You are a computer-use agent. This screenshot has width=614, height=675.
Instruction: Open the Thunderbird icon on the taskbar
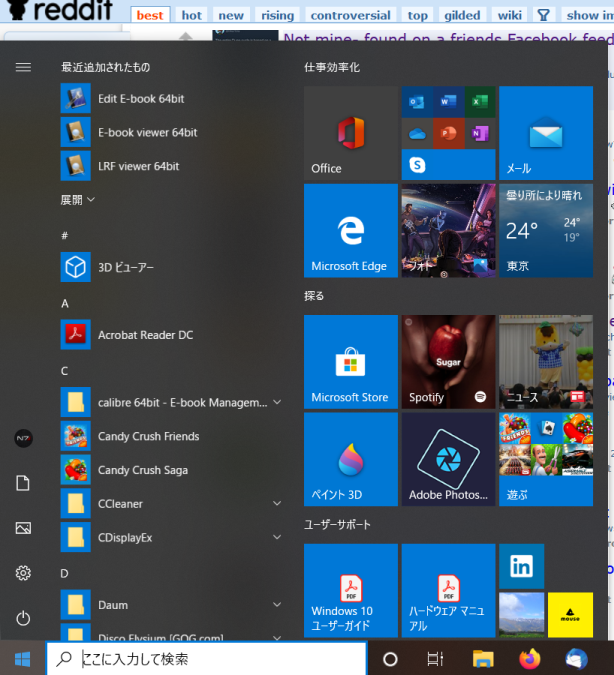click(x=576, y=659)
